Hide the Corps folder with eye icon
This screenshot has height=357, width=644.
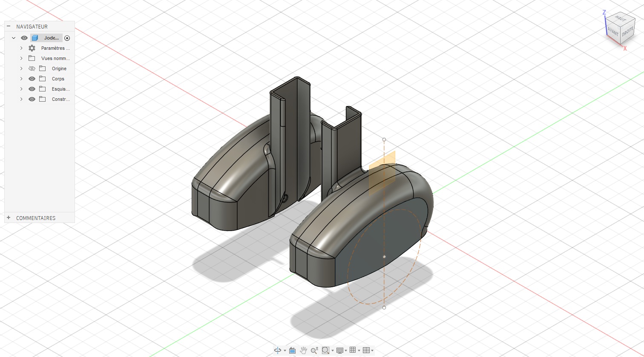(x=32, y=79)
